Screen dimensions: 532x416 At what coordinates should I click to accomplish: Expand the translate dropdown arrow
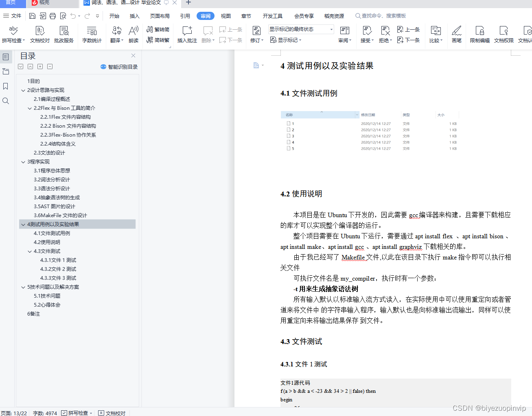(122, 40)
